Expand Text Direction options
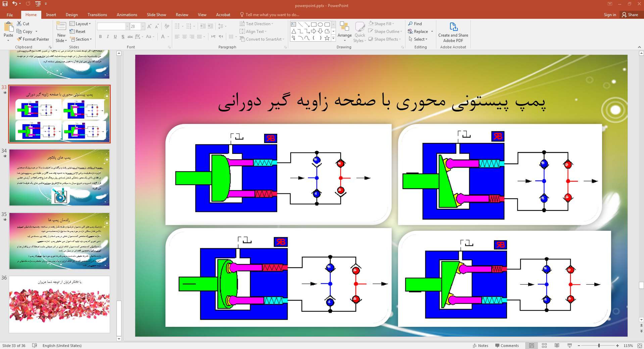 click(256, 24)
